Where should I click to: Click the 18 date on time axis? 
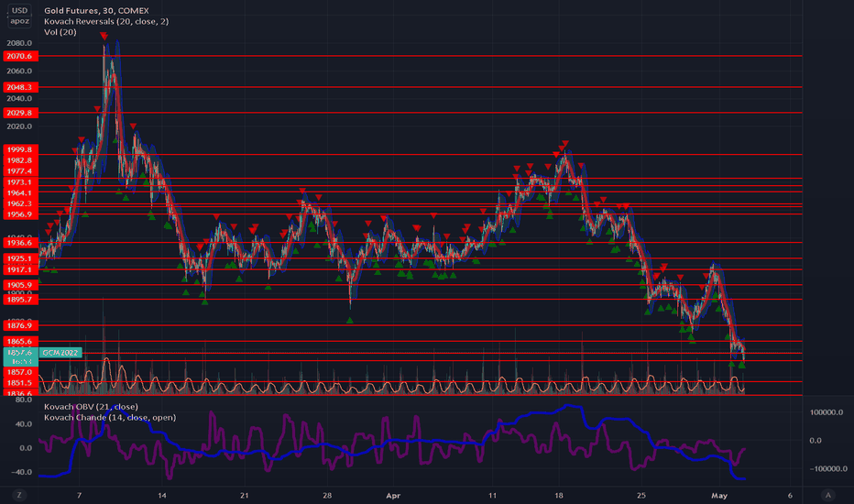click(559, 495)
